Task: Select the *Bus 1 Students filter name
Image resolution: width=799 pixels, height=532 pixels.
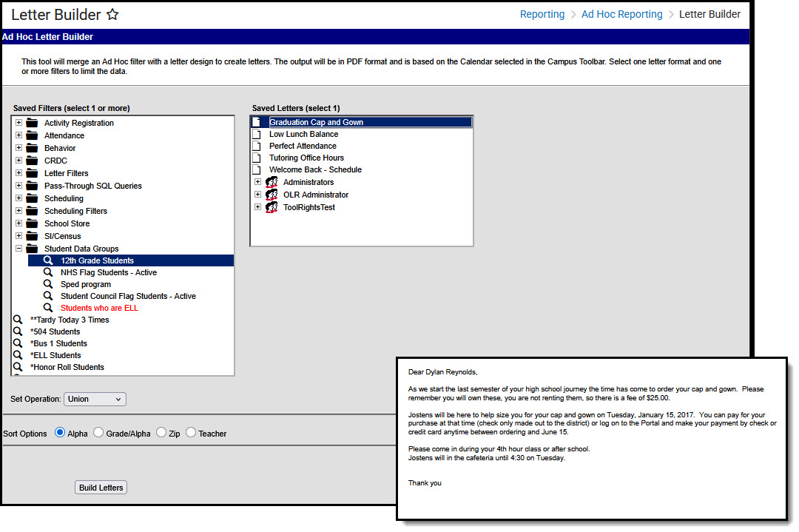Action: click(58, 343)
